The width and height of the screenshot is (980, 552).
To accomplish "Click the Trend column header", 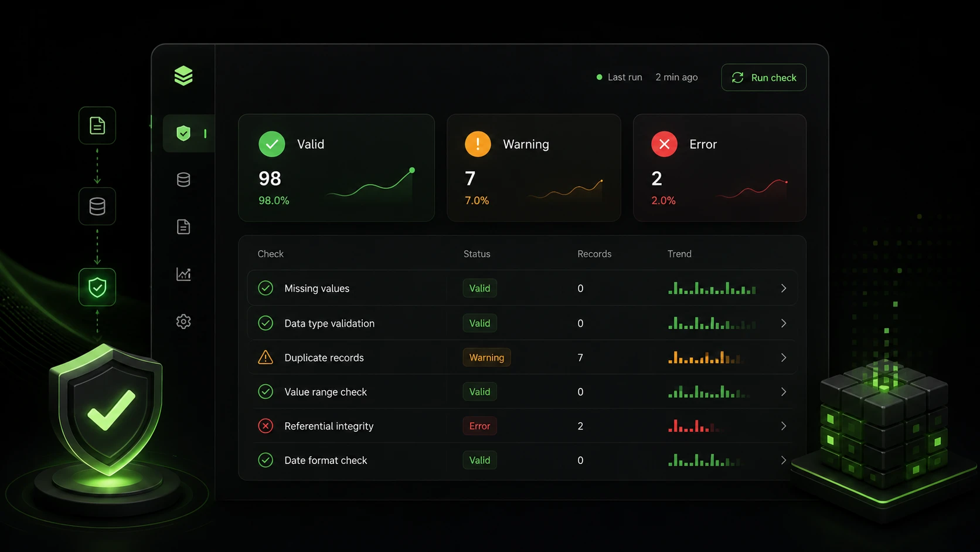I will pyautogui.click(x=679, y=254).
